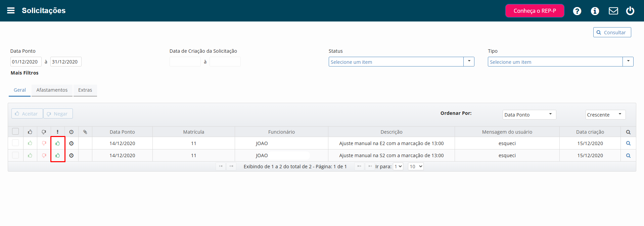Image resolution: width=644 pixels, height=226 pixels.
Task: Open the messages envelope icon
Action: click(x=613, y=11)
